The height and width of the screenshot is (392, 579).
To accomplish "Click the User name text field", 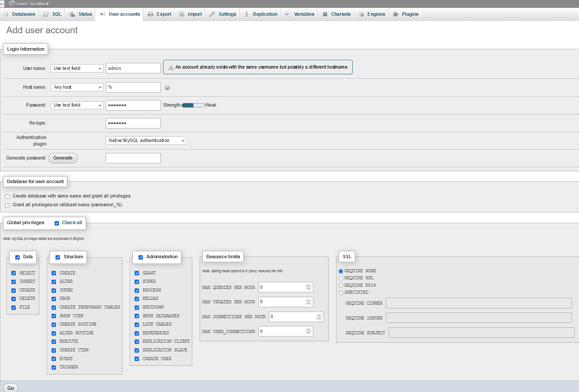I will (133, 68).
